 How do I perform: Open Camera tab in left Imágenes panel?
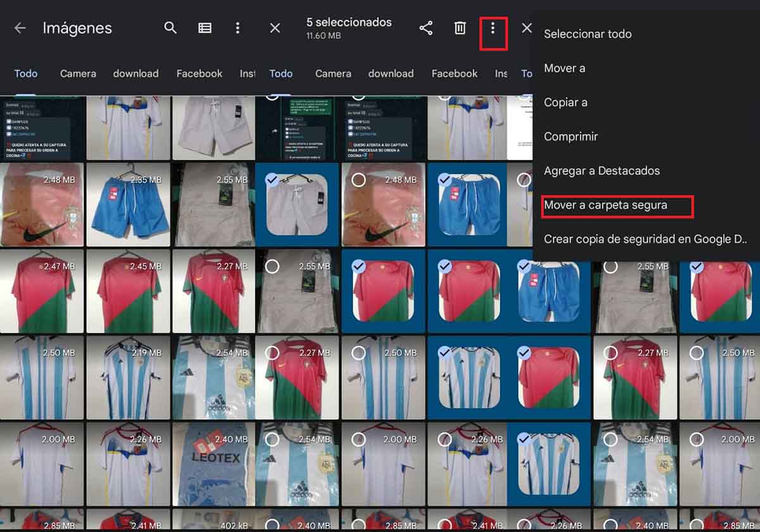[78, 73]
